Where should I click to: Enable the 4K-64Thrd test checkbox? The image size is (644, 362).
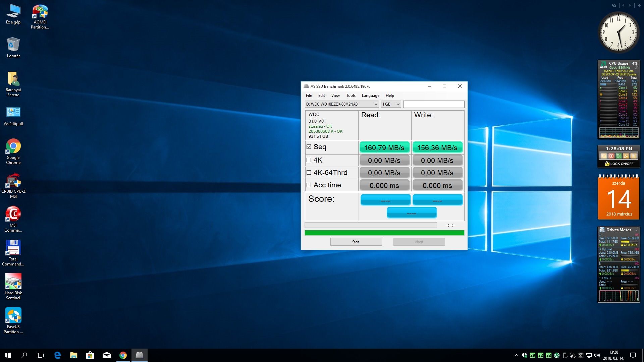click(x=309, y=173)
